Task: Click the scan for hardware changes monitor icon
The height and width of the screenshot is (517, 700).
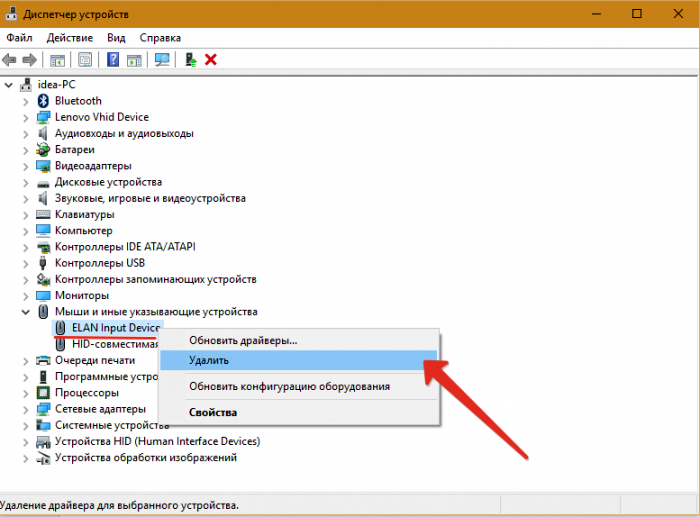Action: tap(162, 59)
